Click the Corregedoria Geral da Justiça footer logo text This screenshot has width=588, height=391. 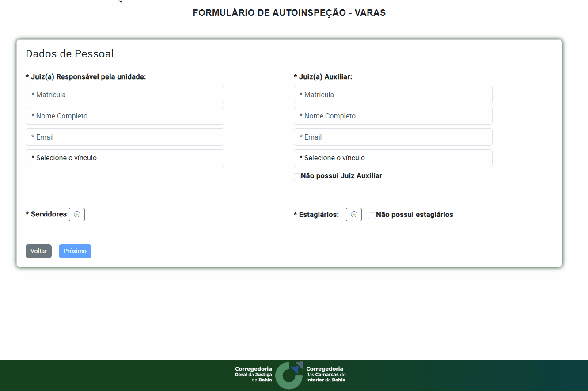point(254,374)
